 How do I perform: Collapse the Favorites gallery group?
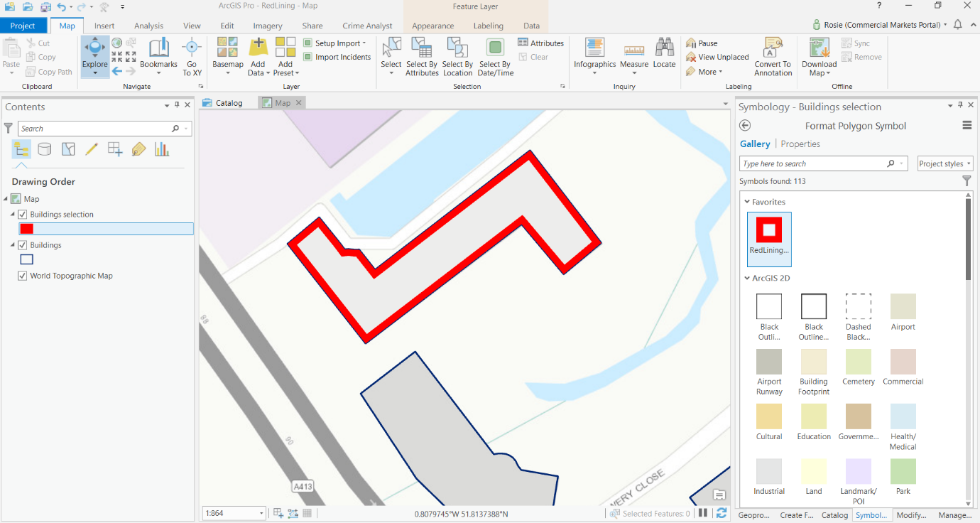pyautogui.click(x=747, y=202)
